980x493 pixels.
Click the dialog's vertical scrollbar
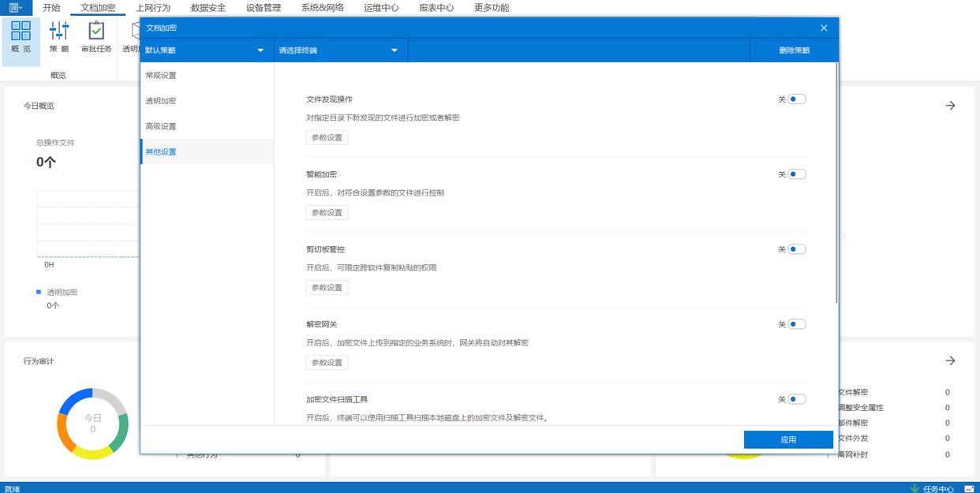(836, 183)
